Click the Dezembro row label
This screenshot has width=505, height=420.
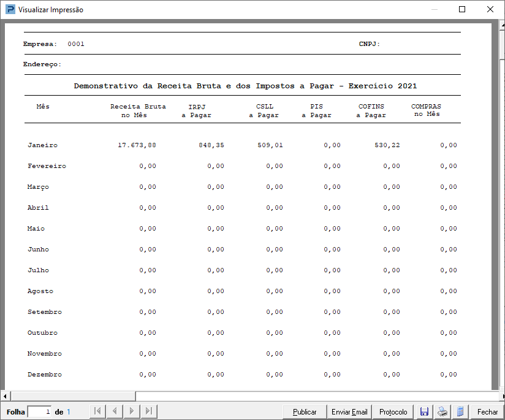tap(45, 375)
